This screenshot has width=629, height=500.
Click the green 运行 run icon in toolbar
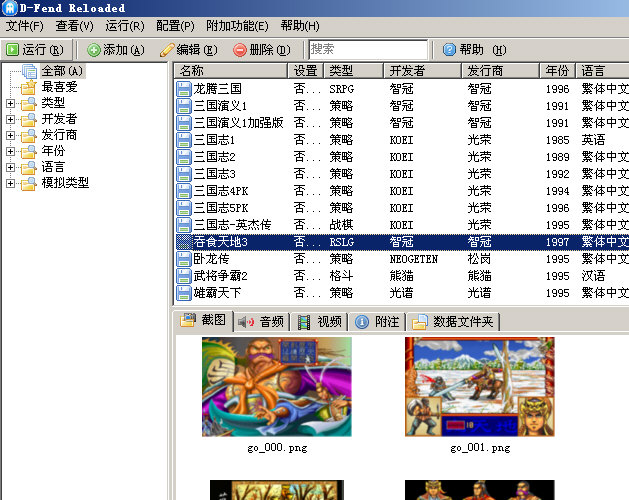(13, 49)
